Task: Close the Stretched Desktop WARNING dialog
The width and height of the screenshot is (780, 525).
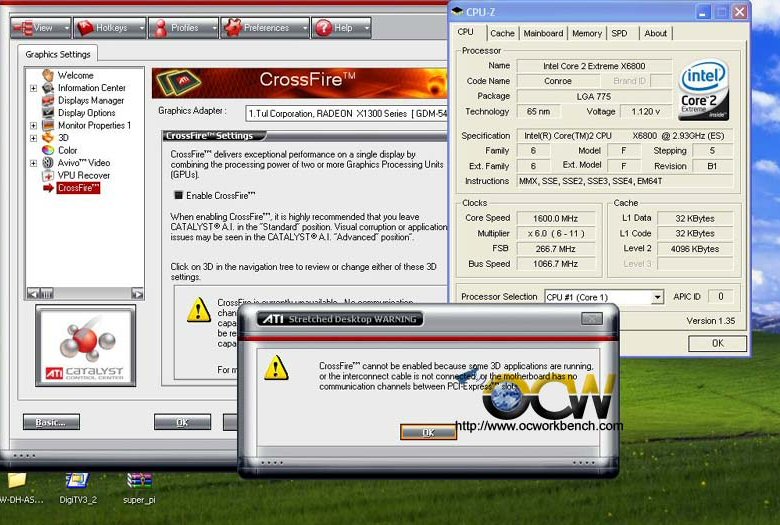Action: coord(591,318)
